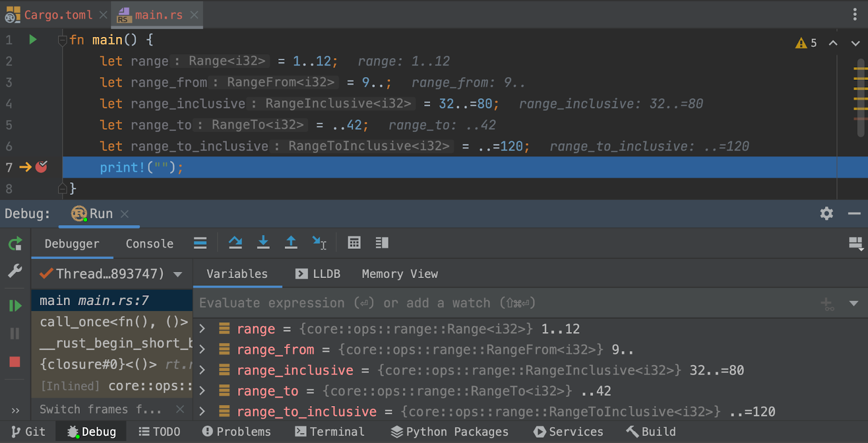This screenshot has width=868, height=443.
Task: Stop the debug session
Action: pos(15,362)
